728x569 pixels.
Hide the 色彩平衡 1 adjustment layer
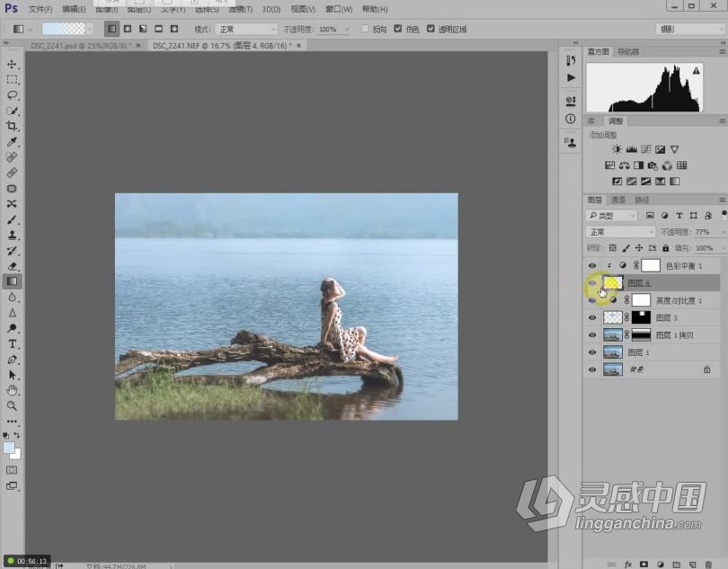[x=592, y=266]
